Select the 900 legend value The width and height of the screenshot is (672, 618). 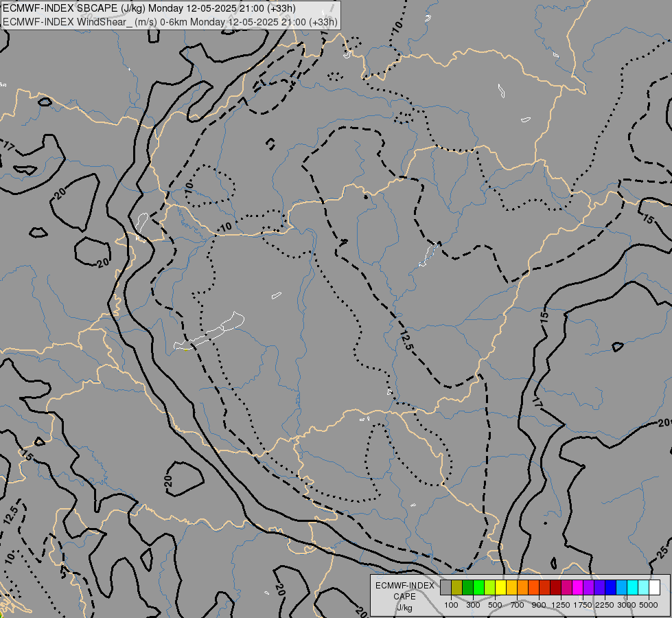click(539, 605)
